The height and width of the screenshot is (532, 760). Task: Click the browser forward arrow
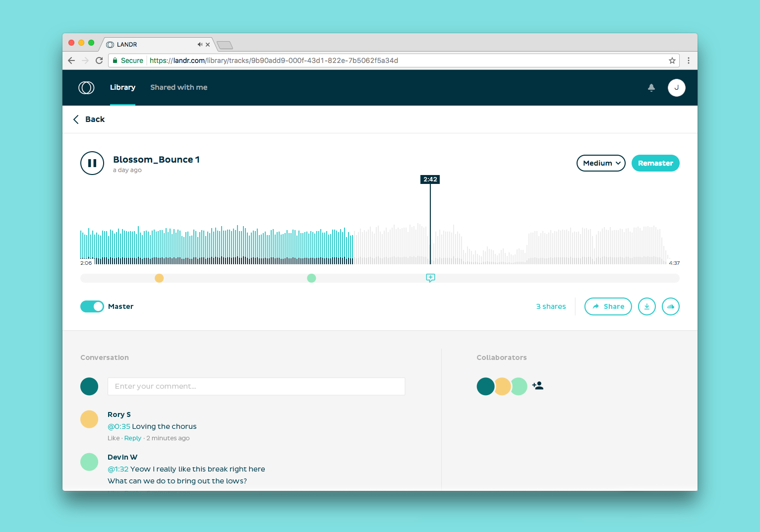85,60
